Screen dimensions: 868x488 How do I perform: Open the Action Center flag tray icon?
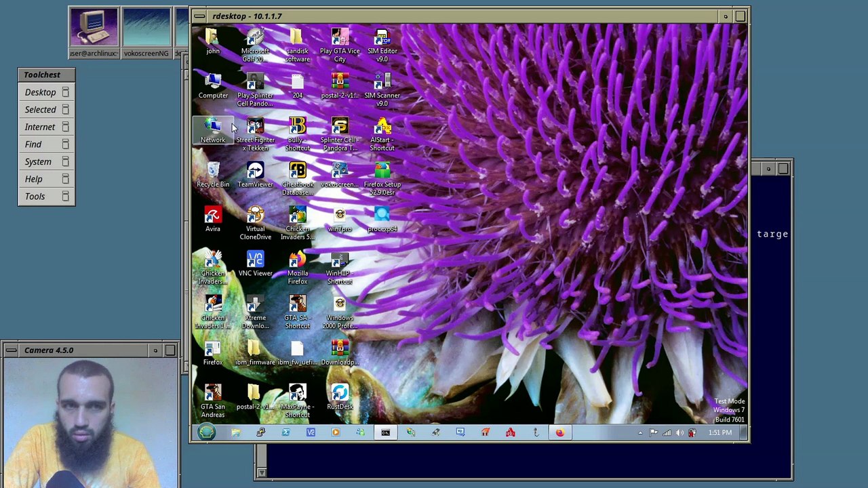653,432
